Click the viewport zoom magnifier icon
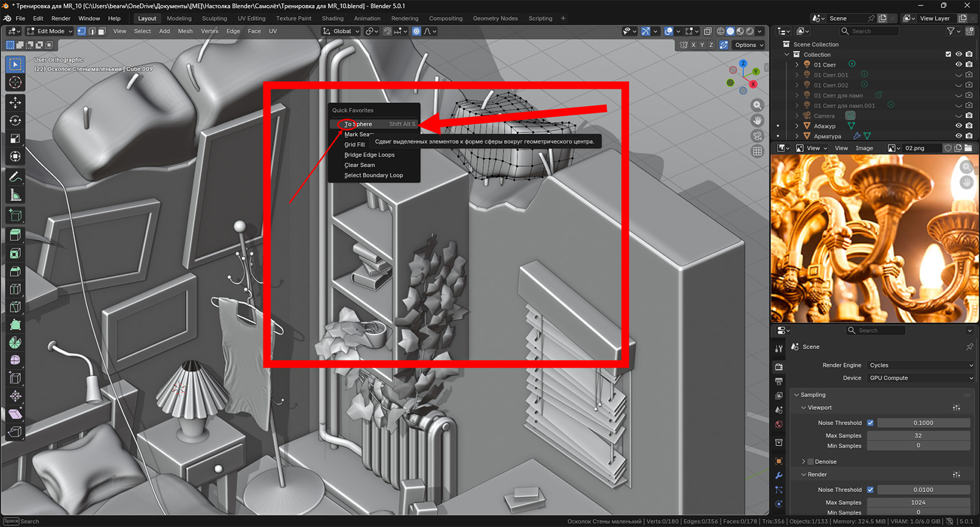Screen dimensions: 980x527 758,105
